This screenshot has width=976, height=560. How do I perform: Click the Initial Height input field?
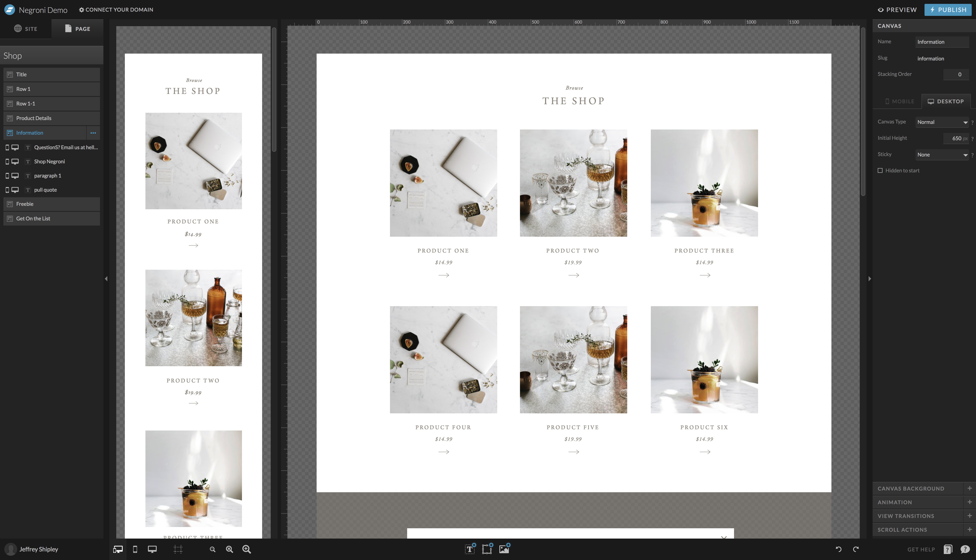pyautogui.click(x=956, y=138)
